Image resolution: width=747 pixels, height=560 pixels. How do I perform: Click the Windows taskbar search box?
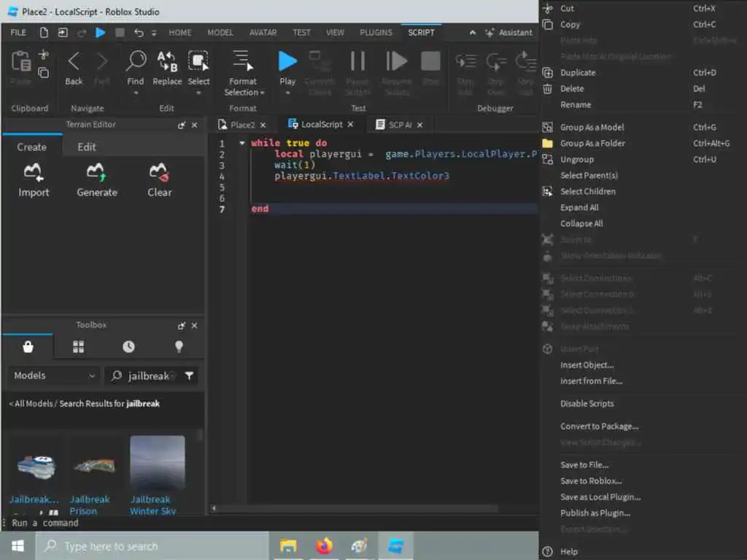(152, 546)
